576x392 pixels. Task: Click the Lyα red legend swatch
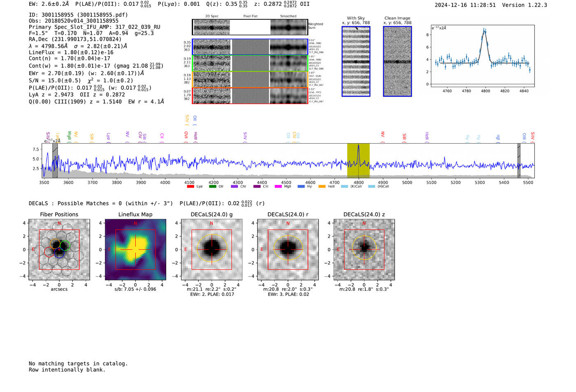point(190,186)
